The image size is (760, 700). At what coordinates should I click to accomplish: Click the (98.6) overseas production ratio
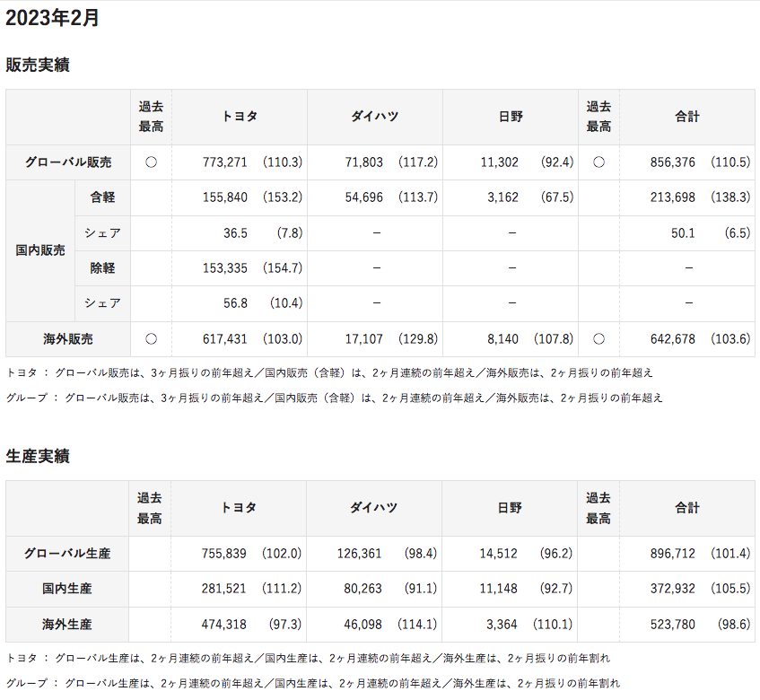click(x=734, y=624)
